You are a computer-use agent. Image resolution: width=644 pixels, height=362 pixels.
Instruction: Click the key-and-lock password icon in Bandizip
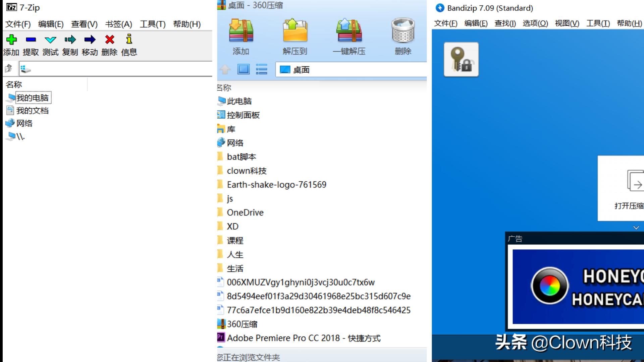click(461, 60)
